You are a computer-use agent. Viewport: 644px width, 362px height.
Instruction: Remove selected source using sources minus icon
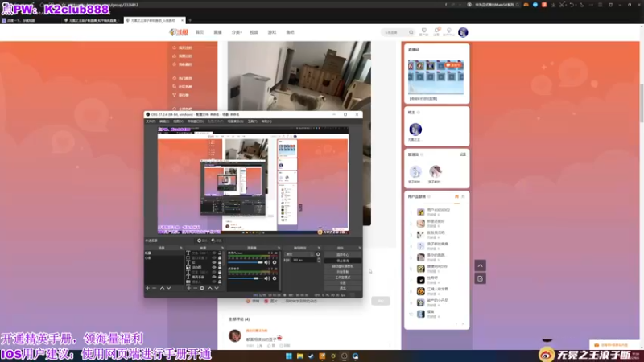coord(195,288)
